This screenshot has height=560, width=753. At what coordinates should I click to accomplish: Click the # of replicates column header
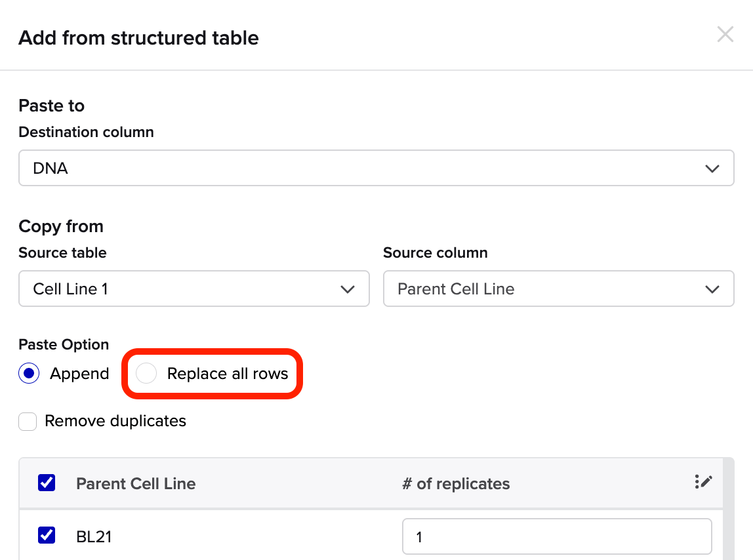pos(456,484)
